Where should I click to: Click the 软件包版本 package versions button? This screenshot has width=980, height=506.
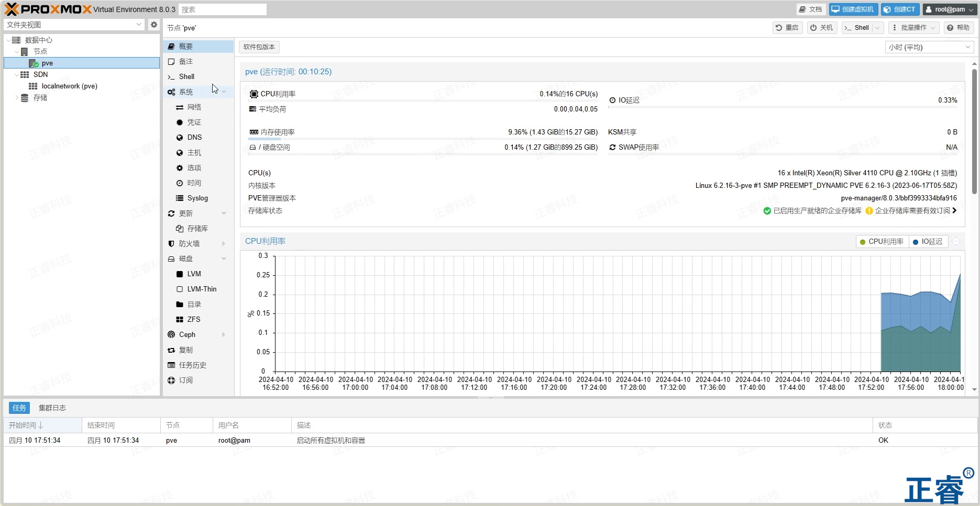coord(259,47)
